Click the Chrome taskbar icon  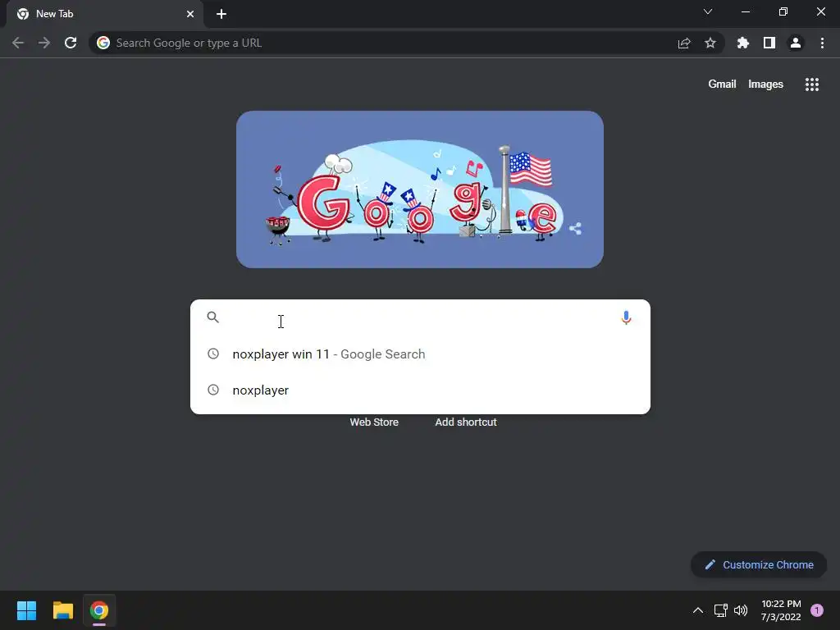pos(99,610)
